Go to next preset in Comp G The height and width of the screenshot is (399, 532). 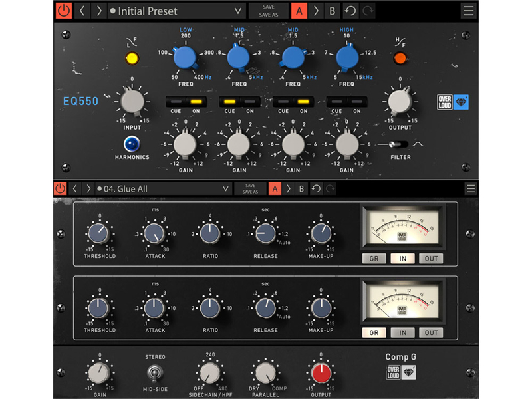(88, 188)
